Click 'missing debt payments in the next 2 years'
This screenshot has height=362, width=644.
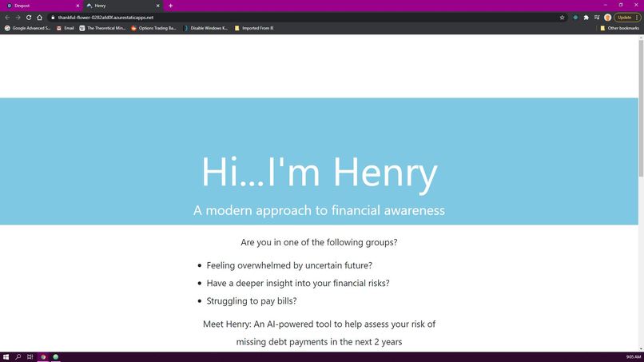pyautogui.click(x=319, y=342)
